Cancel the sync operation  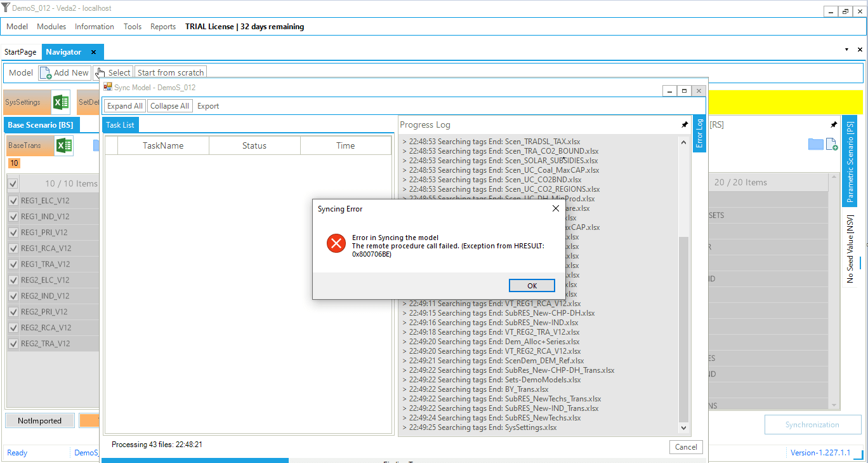[x=686, y=447]
